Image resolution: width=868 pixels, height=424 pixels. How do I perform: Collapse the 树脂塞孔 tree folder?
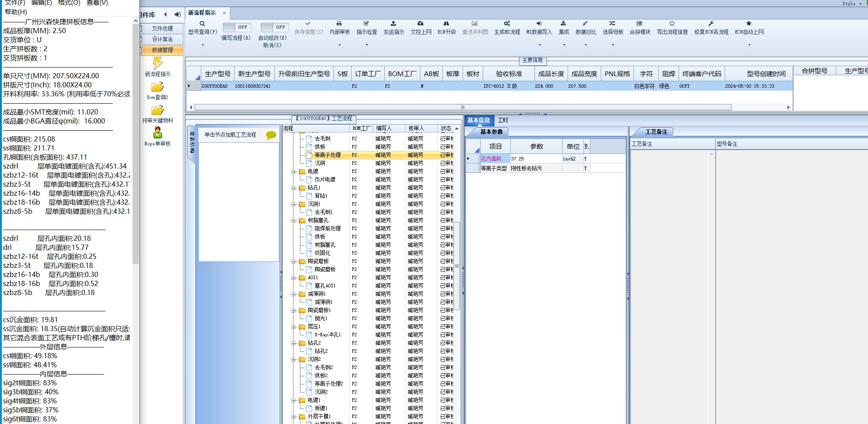pos(294,221)
